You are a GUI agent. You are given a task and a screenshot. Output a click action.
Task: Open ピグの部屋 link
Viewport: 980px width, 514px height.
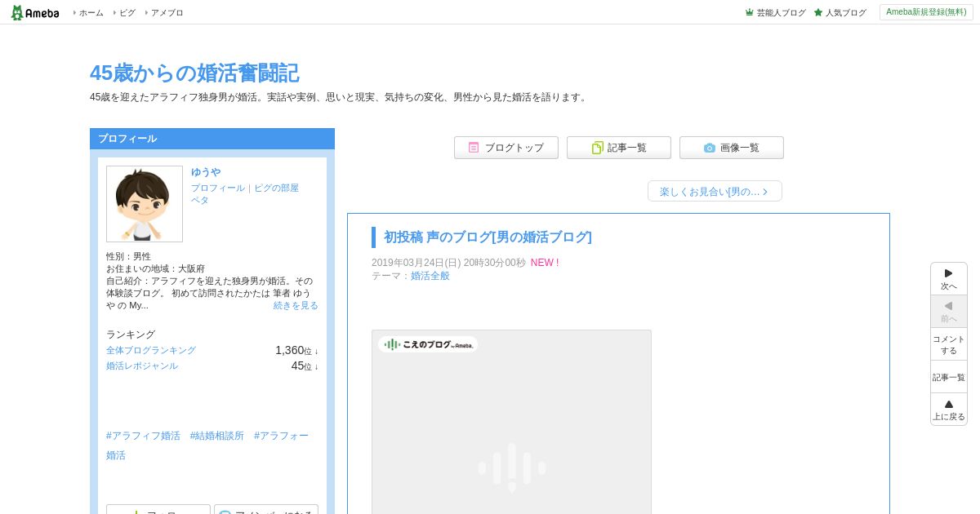click(276, 188)
